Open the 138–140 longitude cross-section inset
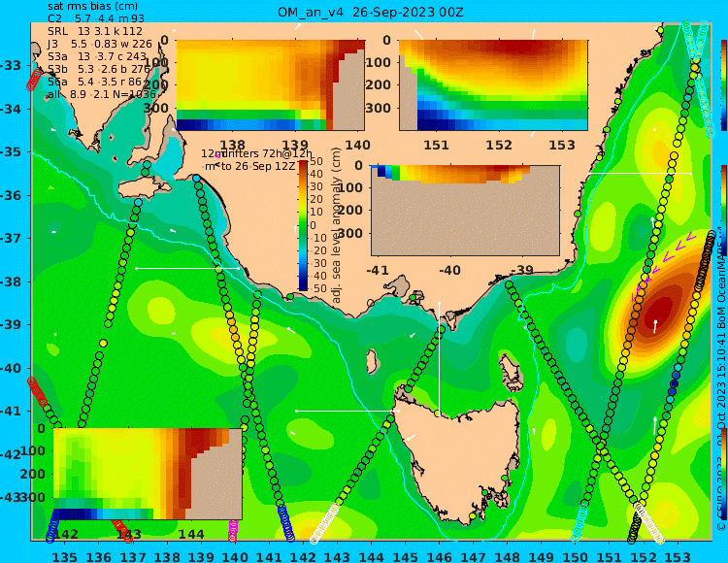Viewport: 728px width, 563px height. coord(270,85)
